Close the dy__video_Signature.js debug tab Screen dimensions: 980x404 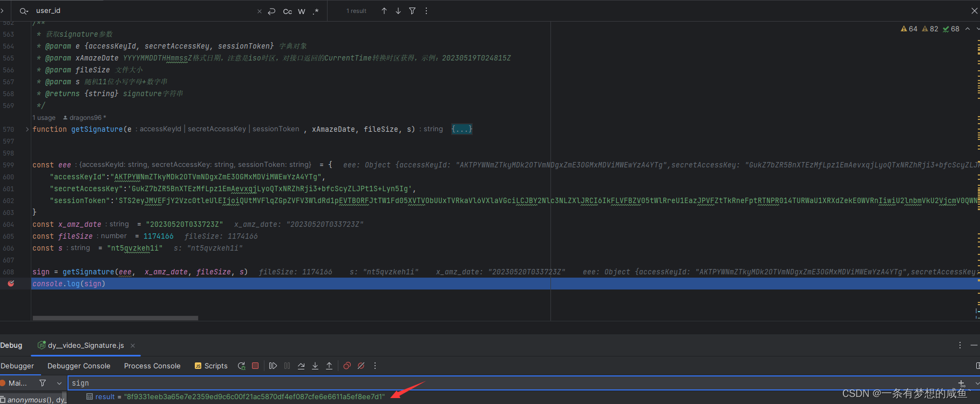[133, 346]
